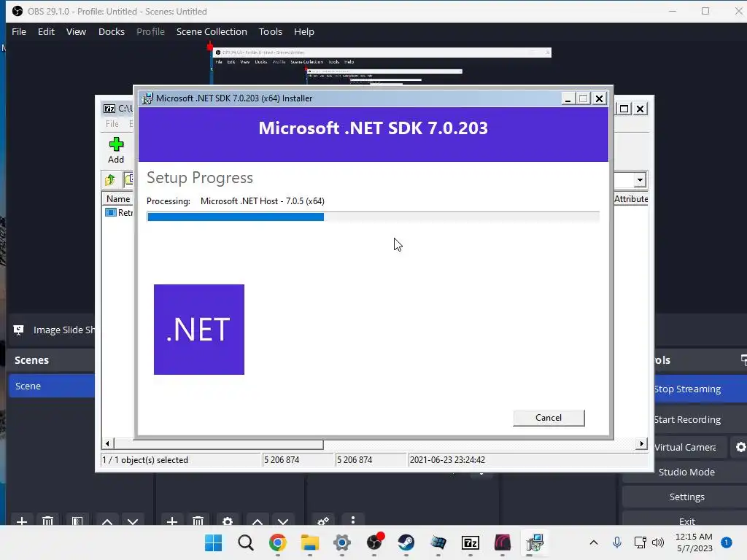Click 7-Zip scrollbar right arrow
This screenshot has width=747, height=560.
[x=641, y=444]
